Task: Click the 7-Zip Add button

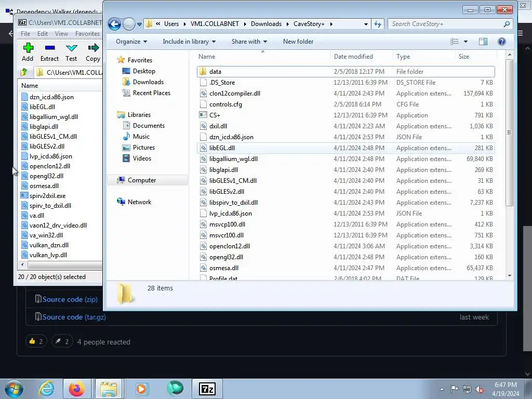Action: click(28, 52)
